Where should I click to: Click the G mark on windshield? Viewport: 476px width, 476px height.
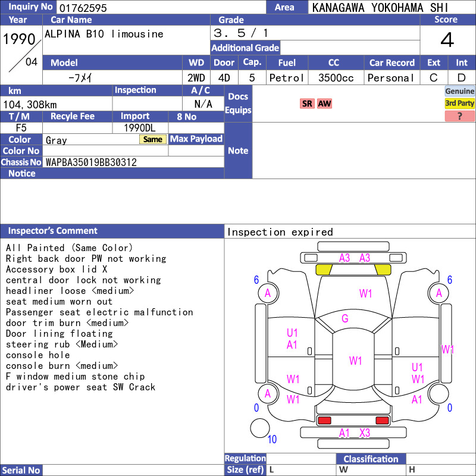345,318
